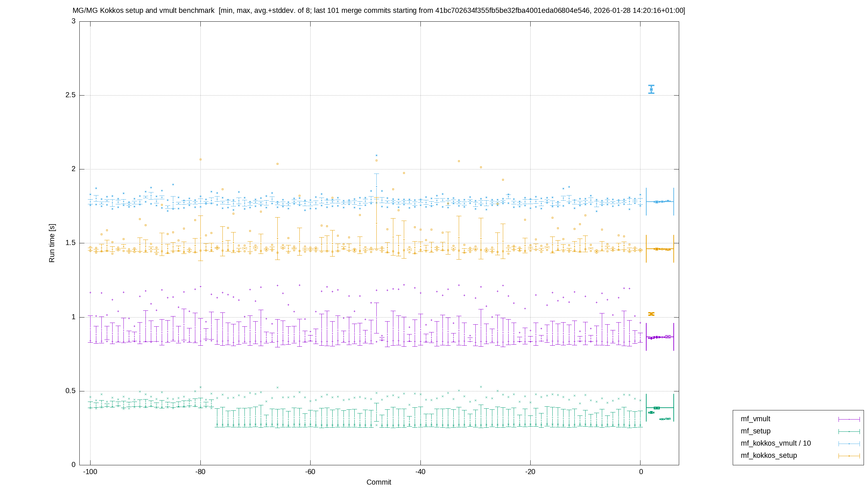Click the isolated orange marker near 1.0 at right
This screenshot has width=868, height=488.
651,314
